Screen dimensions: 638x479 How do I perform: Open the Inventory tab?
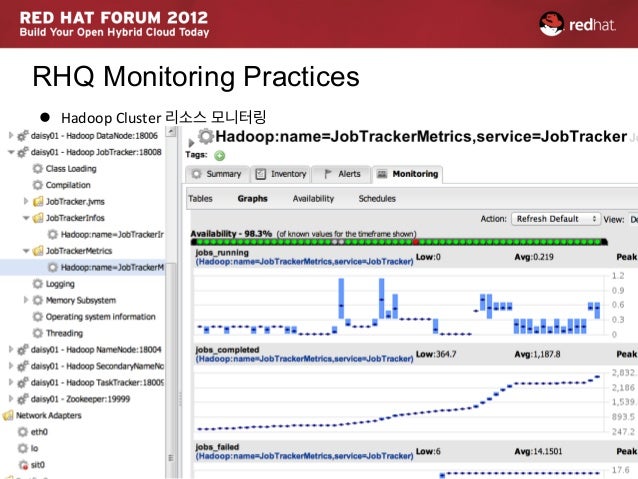pos(281,174)
